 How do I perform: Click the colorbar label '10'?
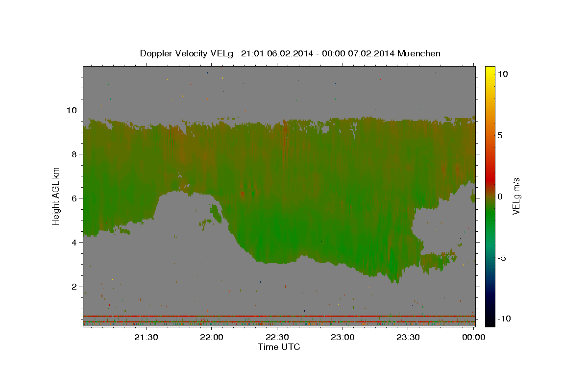click(502, 74)
